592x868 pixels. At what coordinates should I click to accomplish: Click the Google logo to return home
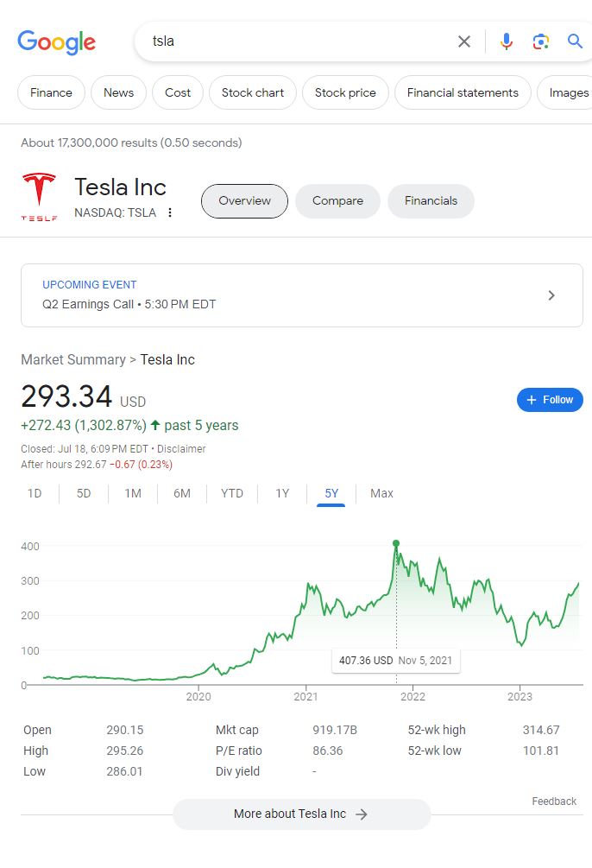pyautogui.click(x=56, y=41)
